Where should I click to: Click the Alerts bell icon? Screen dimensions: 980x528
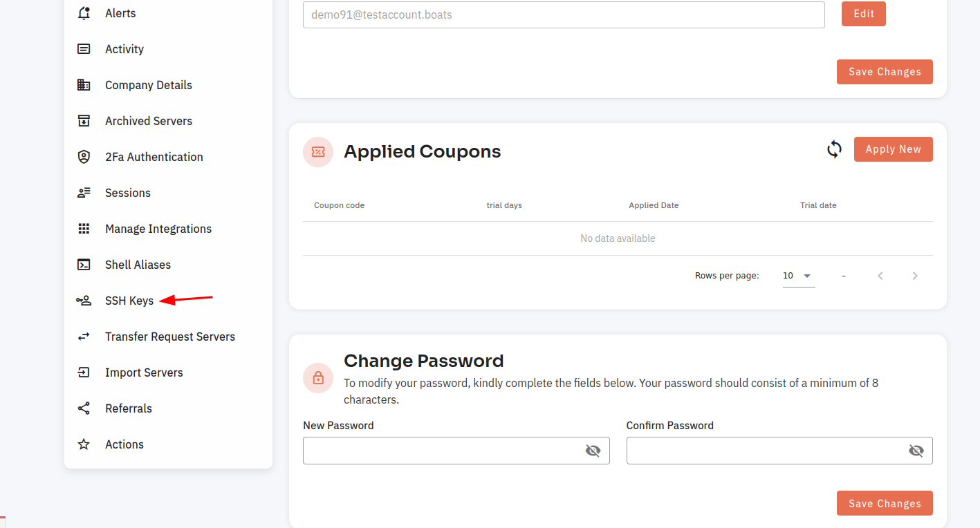tap(84, 13)
